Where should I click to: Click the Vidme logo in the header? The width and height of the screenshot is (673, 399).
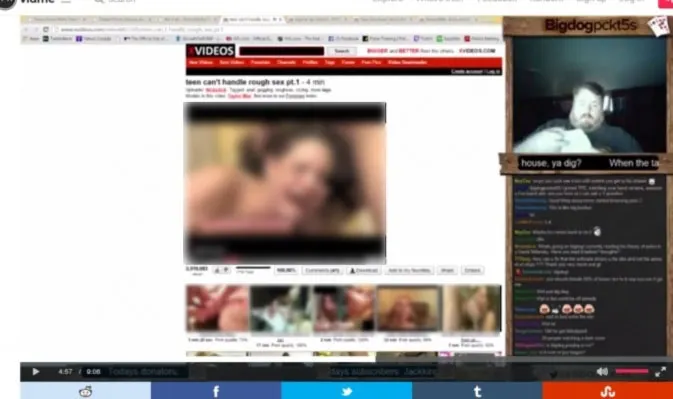click(x=27, y=2)
